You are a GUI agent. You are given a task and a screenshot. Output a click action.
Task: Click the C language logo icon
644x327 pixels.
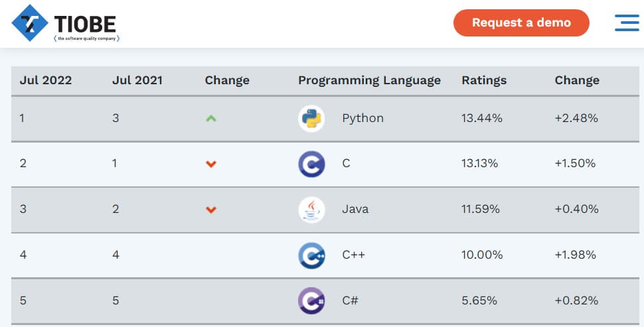(311, 164)
